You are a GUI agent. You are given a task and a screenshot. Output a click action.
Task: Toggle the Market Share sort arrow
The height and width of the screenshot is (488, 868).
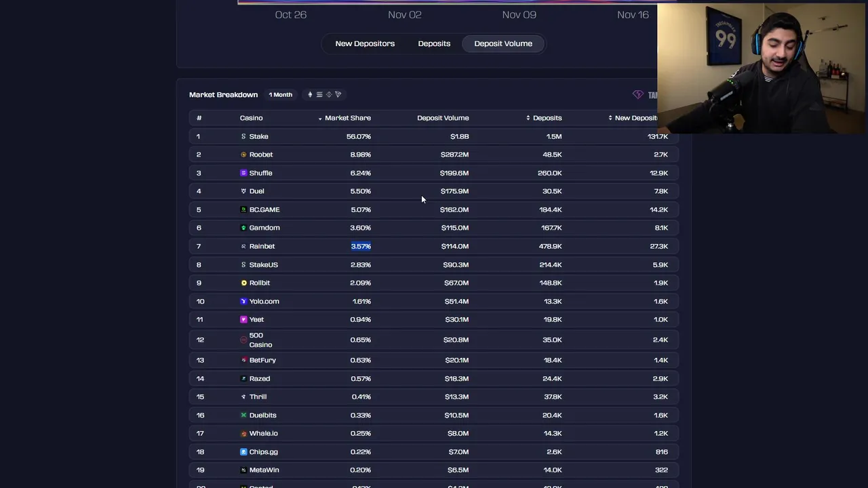pos(320,119)
